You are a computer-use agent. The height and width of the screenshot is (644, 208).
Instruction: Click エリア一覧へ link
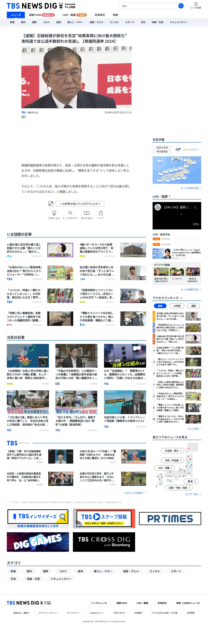[x=193, y=494]
